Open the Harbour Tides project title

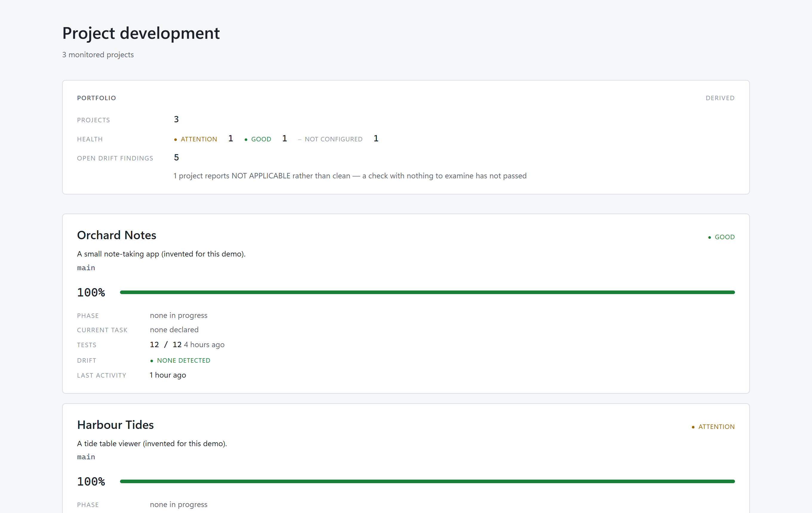[115, 425]
